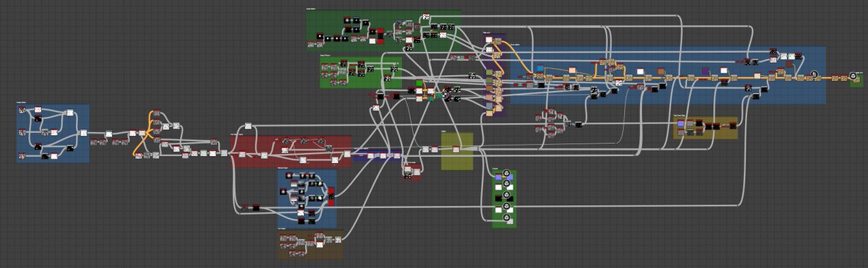868x268 pixels.
Task: Select the peach uniform color node in the large blue frame
Action: tap(572, 71)
